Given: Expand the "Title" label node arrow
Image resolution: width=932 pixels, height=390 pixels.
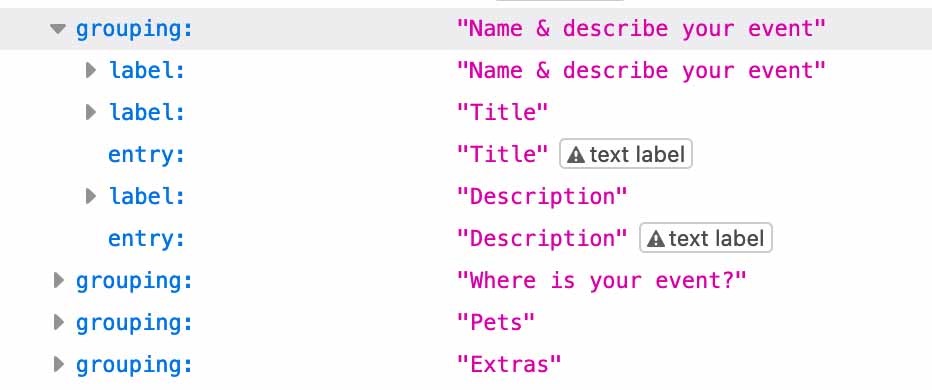Looking at the screenshot, I should [x=91, y=112].
